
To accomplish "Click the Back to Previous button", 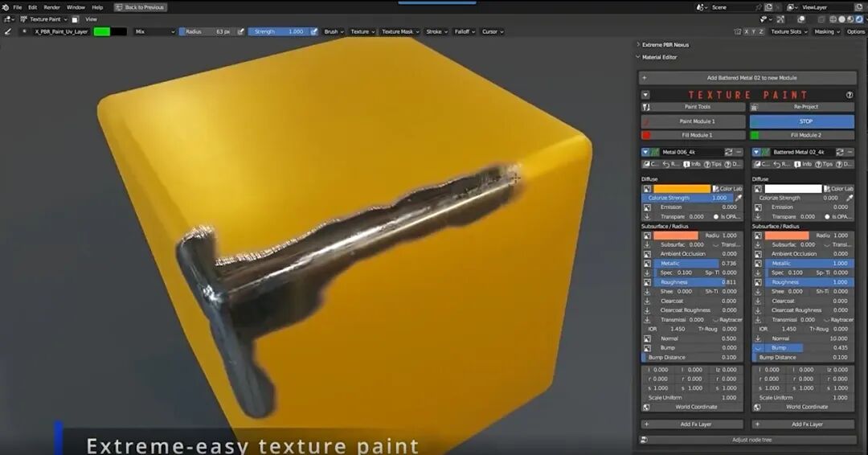I will coord(140,7).
